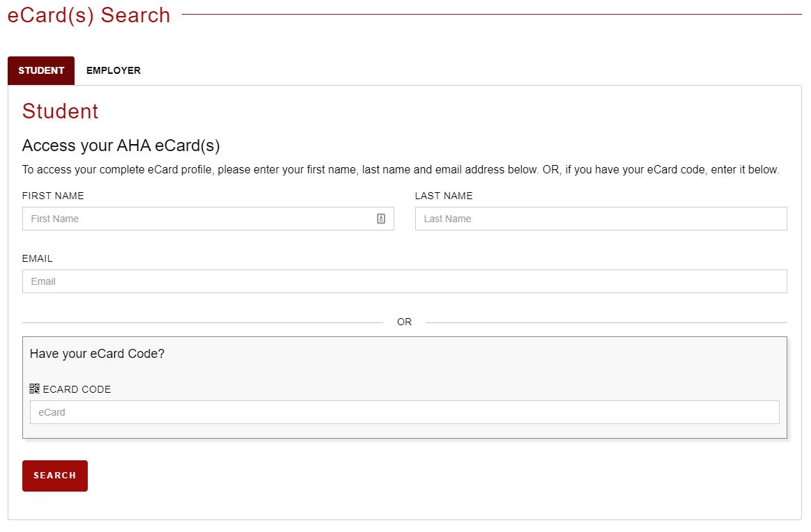The image size is (811, 532).
Task: Click the red 'Student' section heading
Action: (60, 111)
